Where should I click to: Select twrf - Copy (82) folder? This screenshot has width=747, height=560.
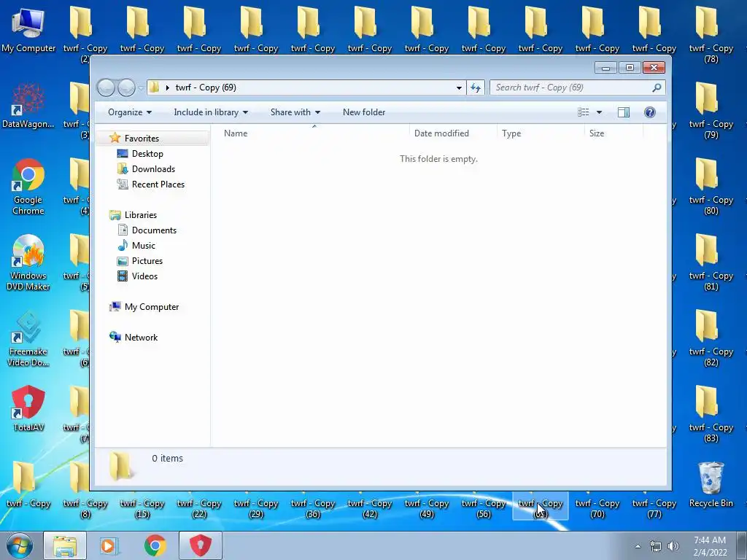click(x=711, y=338)
